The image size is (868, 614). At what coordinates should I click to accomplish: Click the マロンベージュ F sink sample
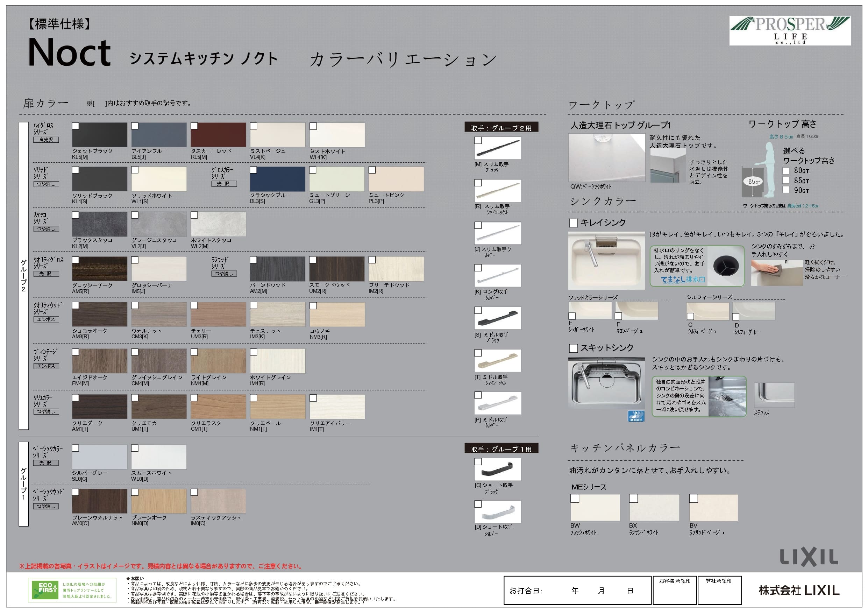tap(636, 311)
